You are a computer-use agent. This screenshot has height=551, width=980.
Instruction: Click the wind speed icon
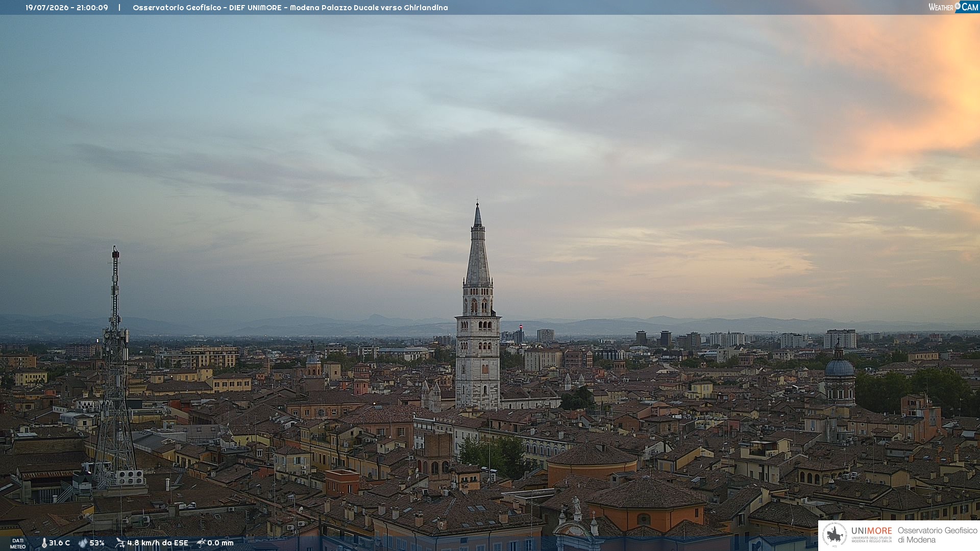coord(120,543)
